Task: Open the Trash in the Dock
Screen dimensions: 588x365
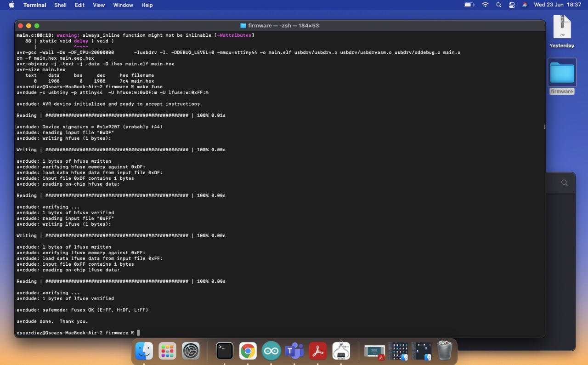Action: 444,351
